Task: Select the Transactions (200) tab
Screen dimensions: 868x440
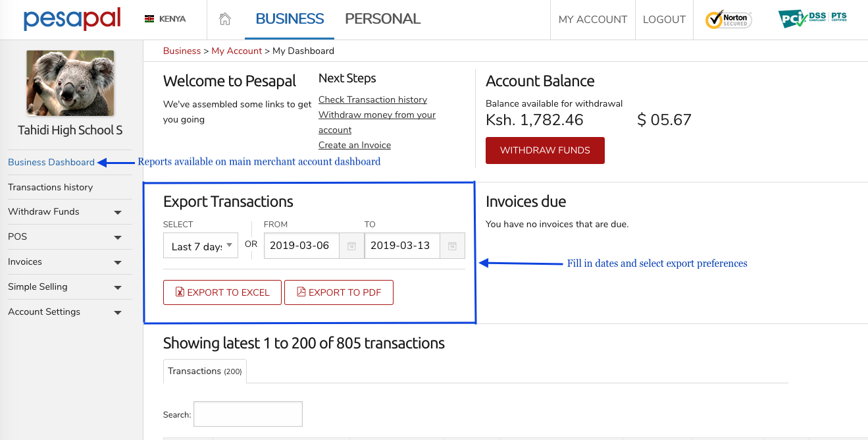Action: 205,371
